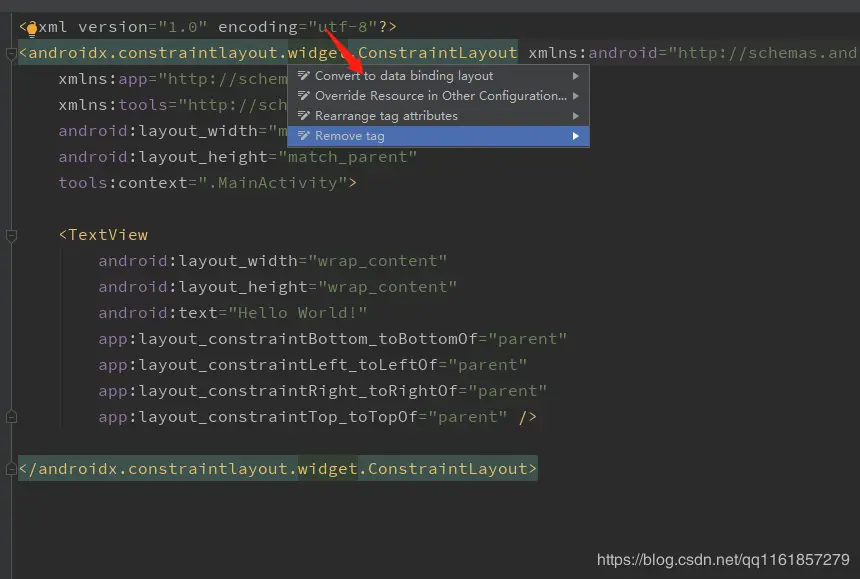Click 'layout_constraintTop_toTopOf' attribute

click(258, 417)
